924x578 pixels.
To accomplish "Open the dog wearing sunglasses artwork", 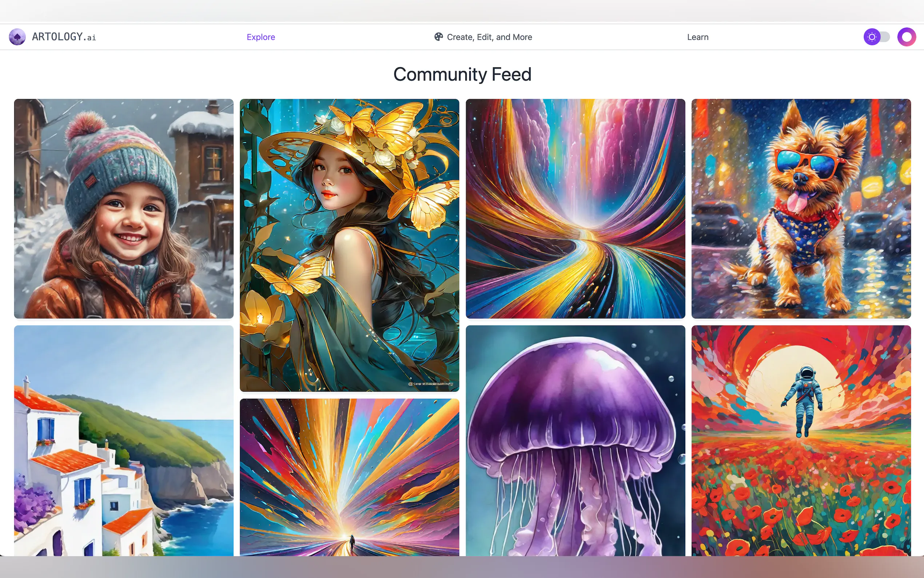I will click(801, 209).
